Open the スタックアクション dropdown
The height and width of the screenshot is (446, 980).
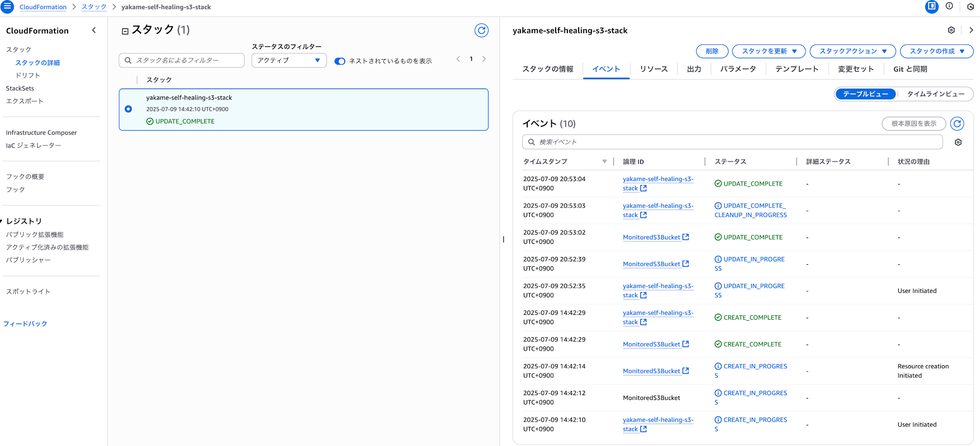coord(853,51)
